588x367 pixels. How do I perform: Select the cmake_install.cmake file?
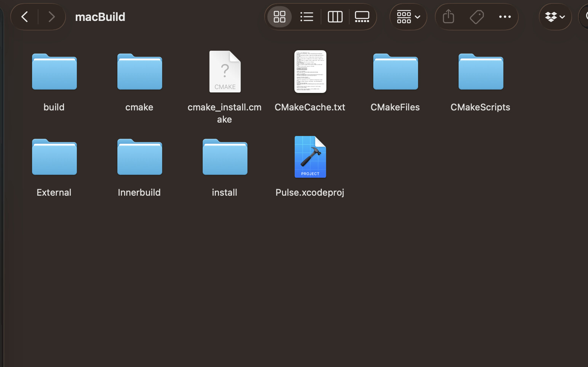coord(225,72)
